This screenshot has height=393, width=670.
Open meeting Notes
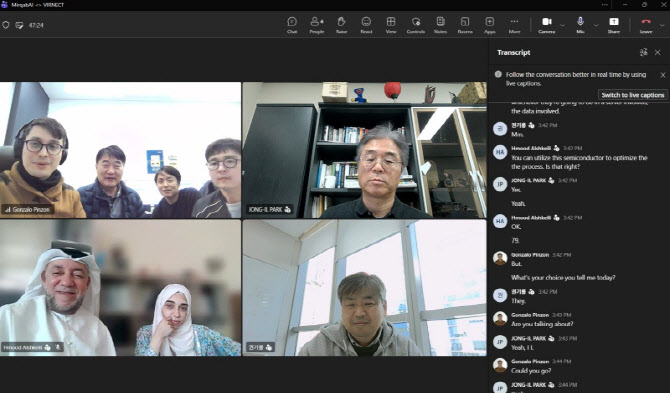click(441, 25)
